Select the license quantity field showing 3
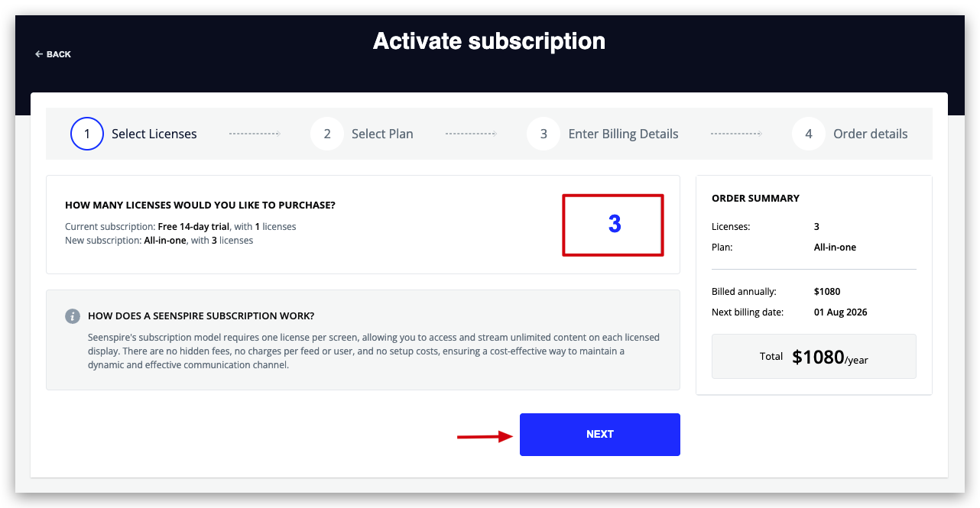Viewport: 980px width, 508px height. pyautogui.click(x=614, y=225)
